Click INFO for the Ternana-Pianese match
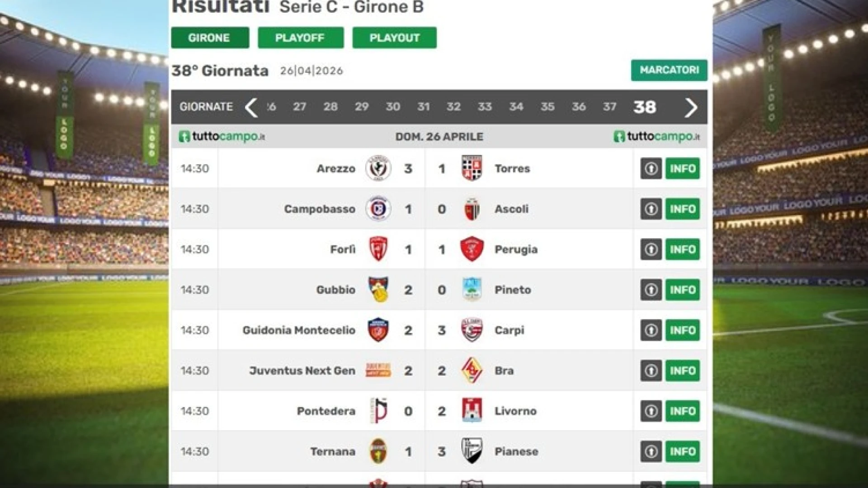The image size is (868, 488). [683, 451]
